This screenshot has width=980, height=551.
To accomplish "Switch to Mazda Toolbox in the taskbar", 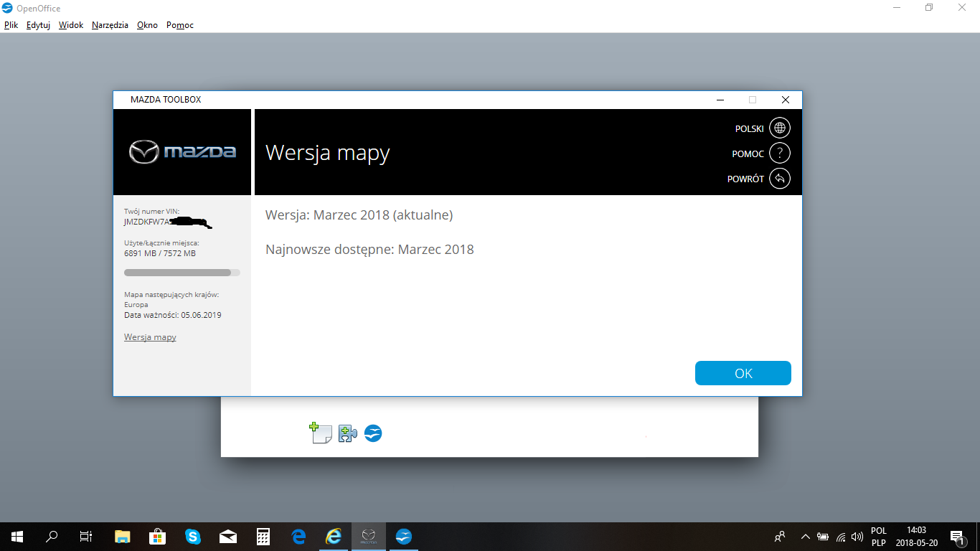I will click(369, 536).
